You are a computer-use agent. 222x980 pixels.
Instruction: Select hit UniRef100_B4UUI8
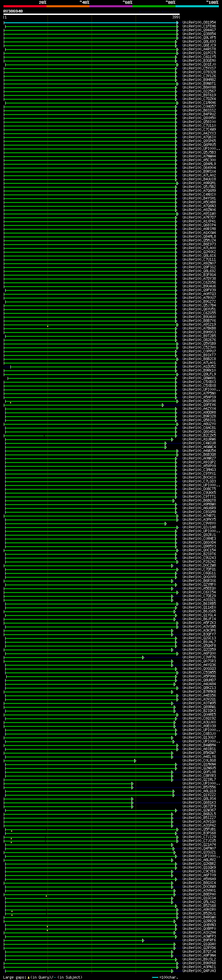pos(199,179)
